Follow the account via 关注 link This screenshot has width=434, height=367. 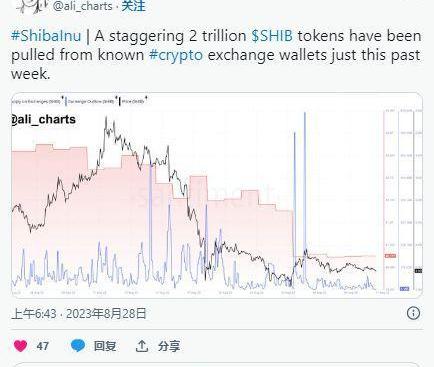tap(133, 6)
